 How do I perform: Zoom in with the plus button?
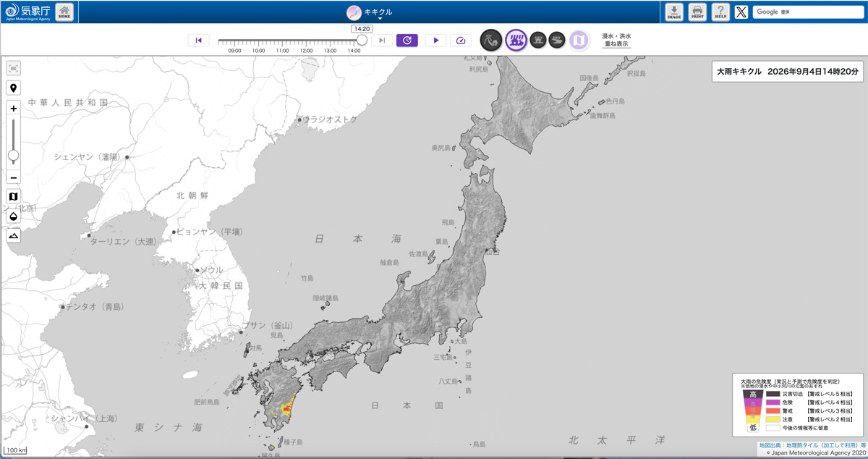click(14, 109)
